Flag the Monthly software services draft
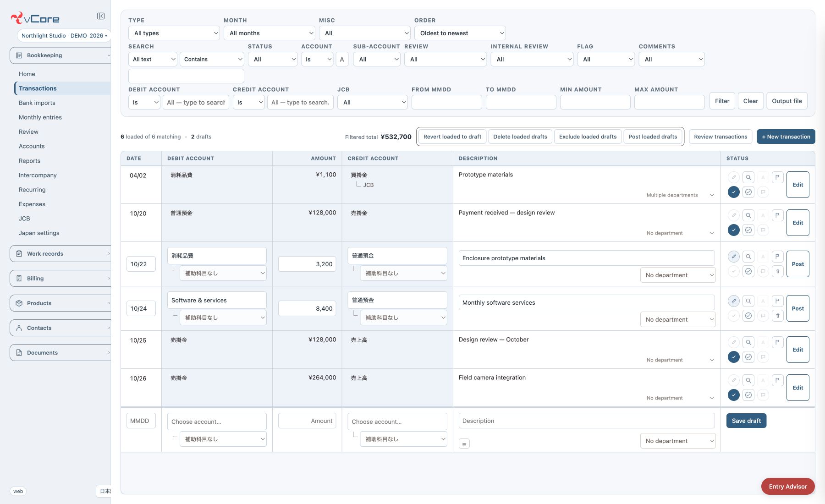This screenshot has width=825, height=504. coord(777,301)
